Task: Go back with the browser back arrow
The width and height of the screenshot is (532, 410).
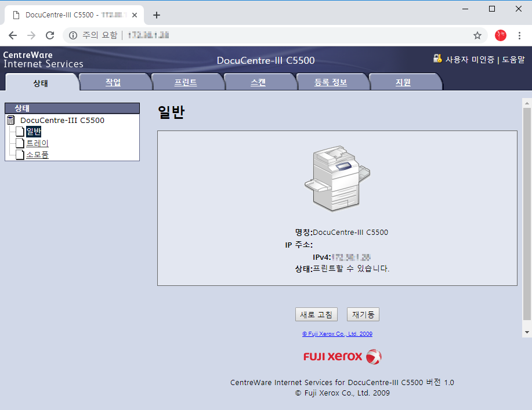Action: 13,35
